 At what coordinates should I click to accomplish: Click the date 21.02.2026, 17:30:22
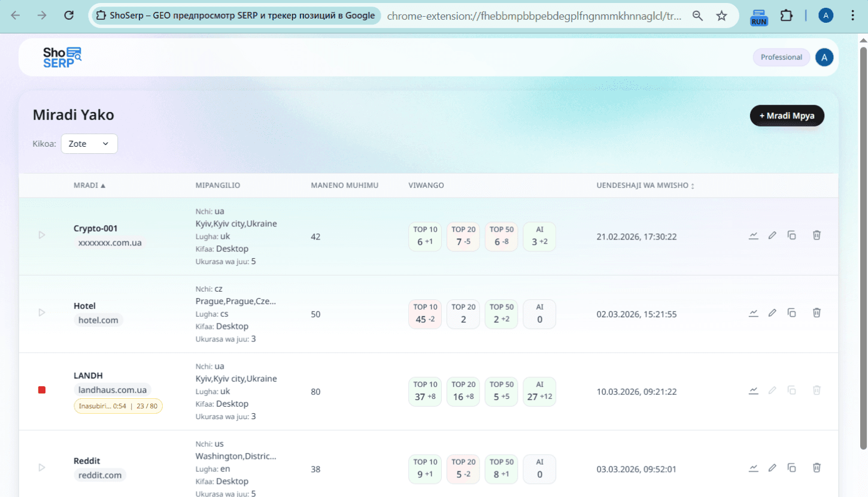point(637,237)
